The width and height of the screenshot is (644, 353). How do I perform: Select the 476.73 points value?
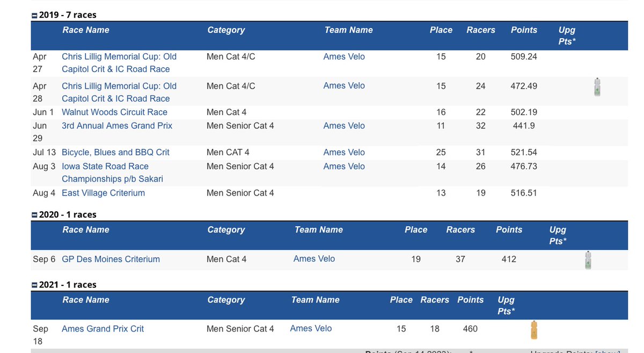point(524,167)
